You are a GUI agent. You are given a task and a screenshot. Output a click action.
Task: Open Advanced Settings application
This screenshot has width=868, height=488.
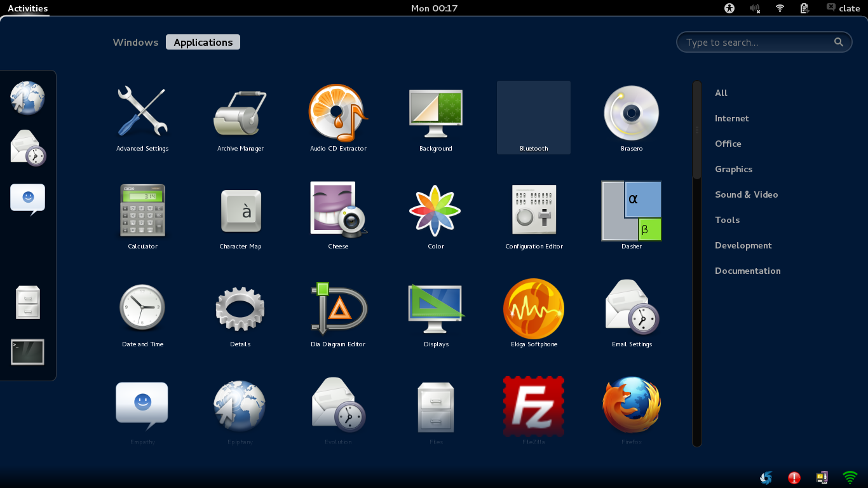(142, 118)
